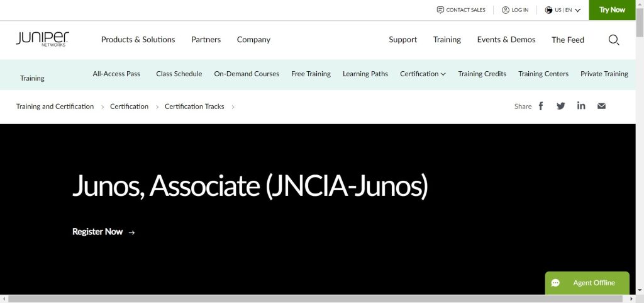Go to Training Credits tab
This screenshot has height=303, width=644.
click(x=482, y=74)
